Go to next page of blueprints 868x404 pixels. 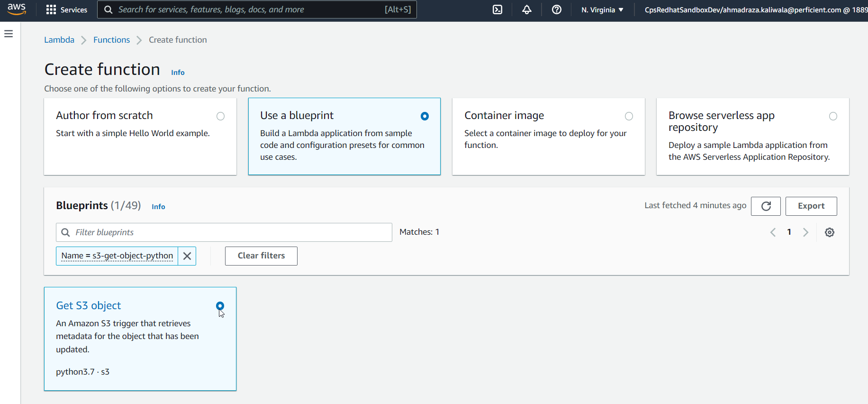click(x=805, y=232)
